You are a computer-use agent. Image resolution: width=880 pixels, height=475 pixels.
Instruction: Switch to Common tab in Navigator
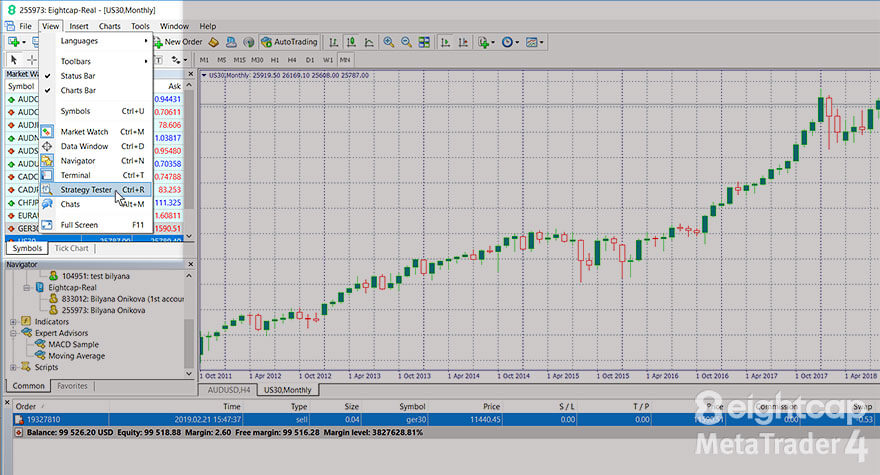click(28, 386)
